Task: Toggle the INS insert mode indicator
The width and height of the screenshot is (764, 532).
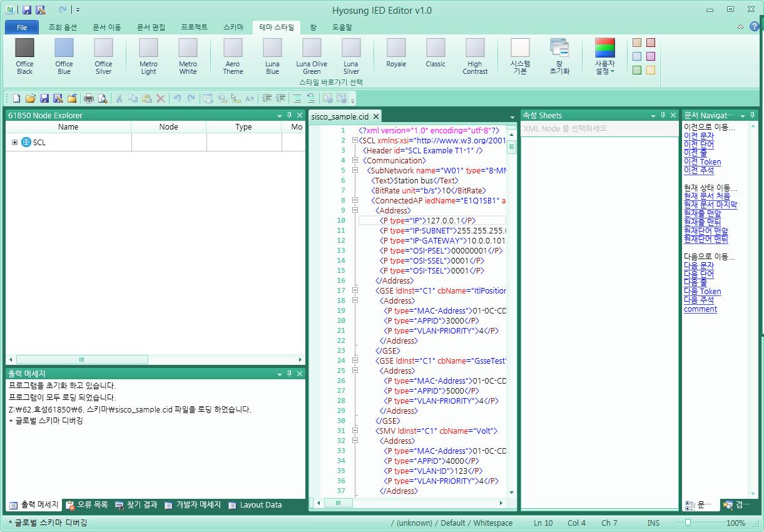Action: [x=653, y=523]
